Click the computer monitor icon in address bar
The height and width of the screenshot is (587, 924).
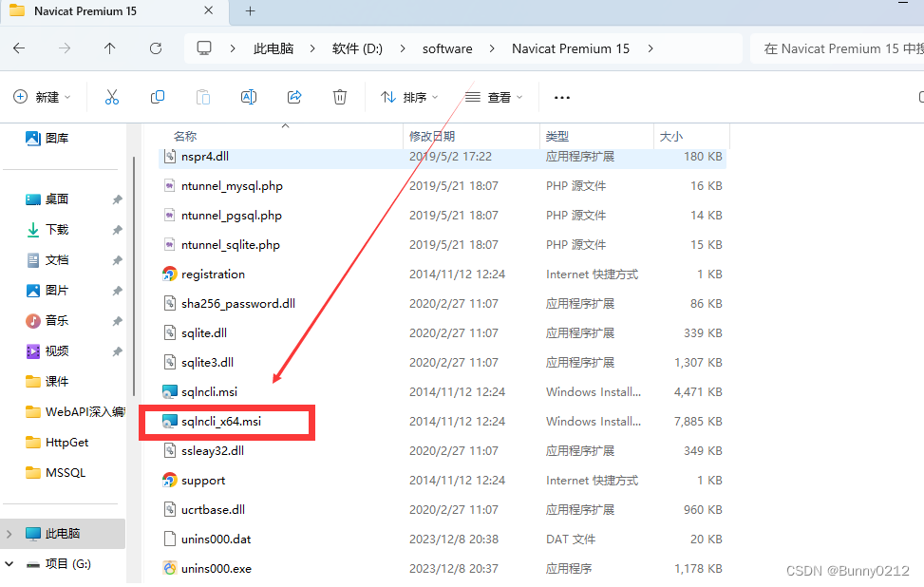[x=204, y=48]
